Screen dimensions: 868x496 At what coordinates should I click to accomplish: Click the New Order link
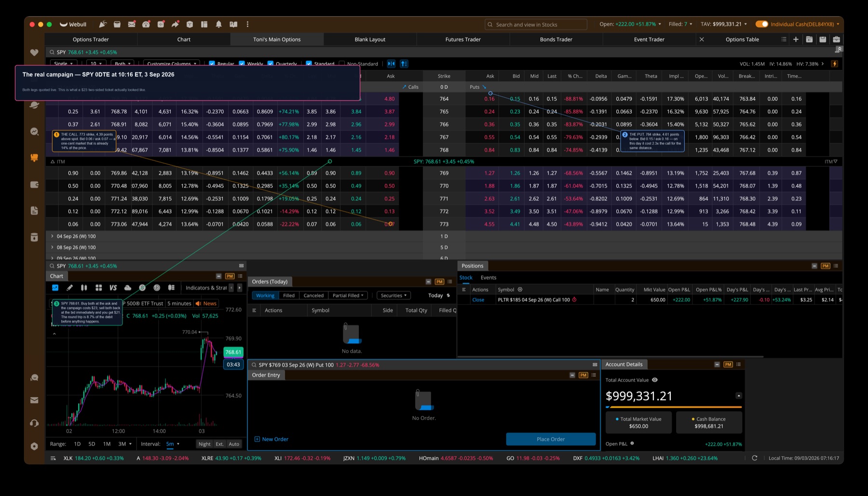(x=271, y=439)
